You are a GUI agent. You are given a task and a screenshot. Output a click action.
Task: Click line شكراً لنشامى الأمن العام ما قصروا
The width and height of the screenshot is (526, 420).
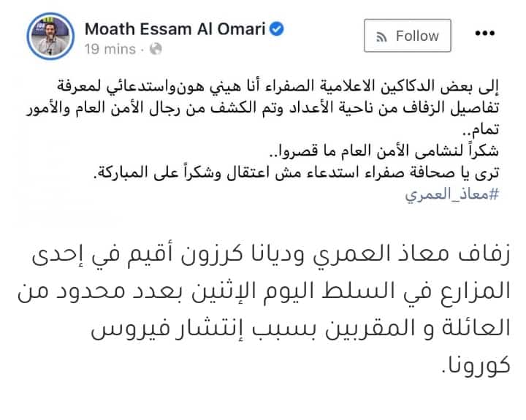click(x=384, y=151)
